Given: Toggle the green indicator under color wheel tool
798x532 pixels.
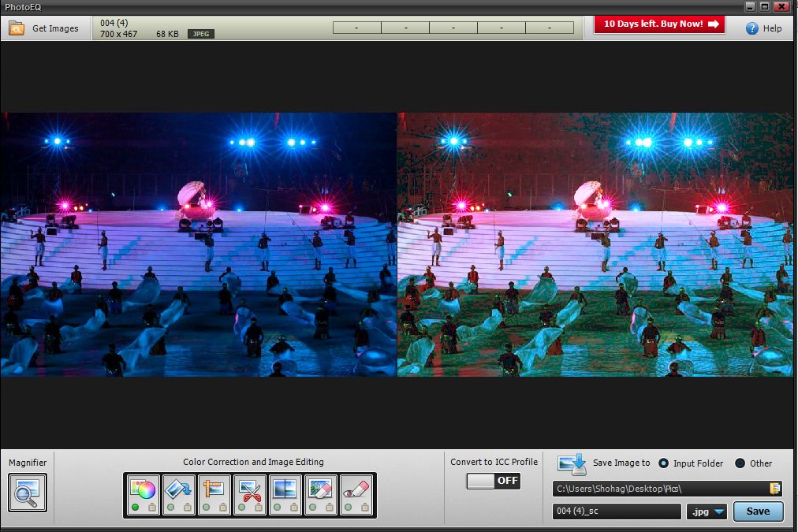Looking at the screenshot, I should coord(136,507).
